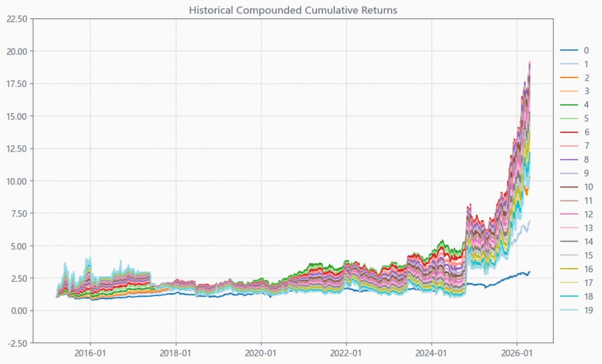Click orange legend line for series 2
This screenshot has height=364, width=602.
click(569, 77)
